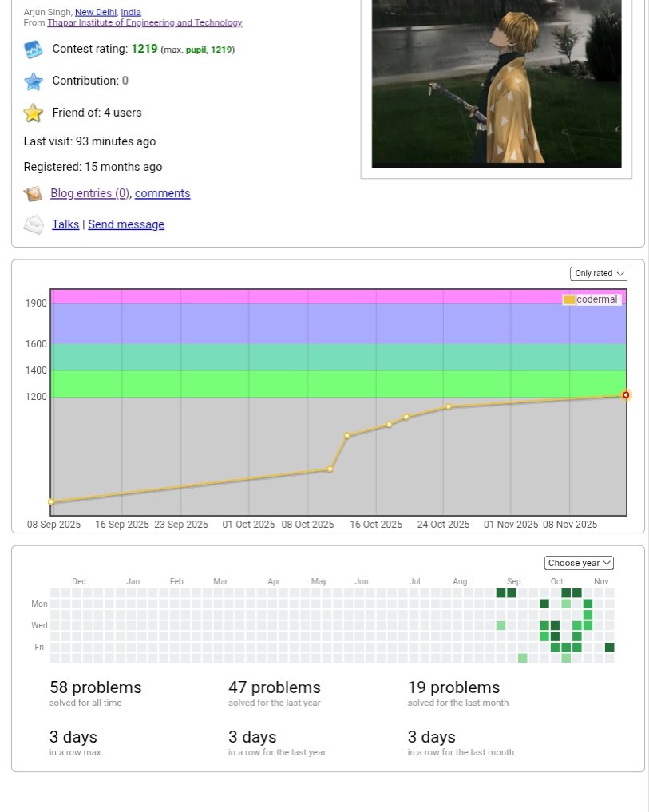Open the New Delhi link
Viewport: 649px width, 812px height.
[96, 12]
